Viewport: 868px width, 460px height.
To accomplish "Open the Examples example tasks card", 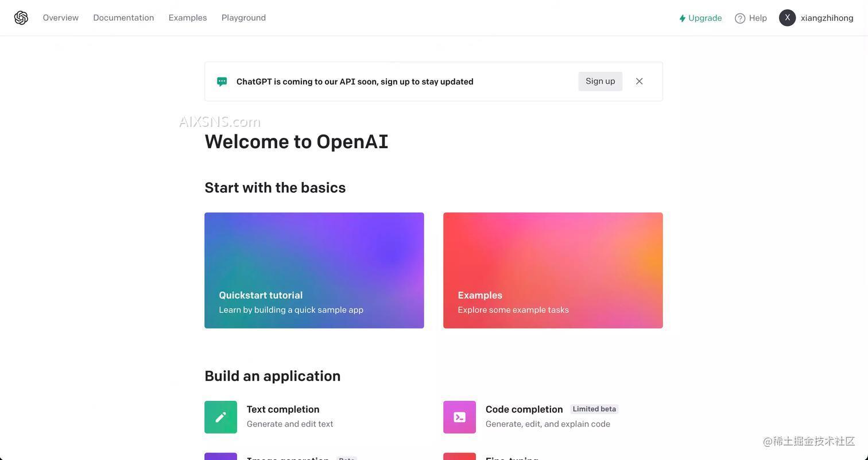I will click(x=552, y=270).
